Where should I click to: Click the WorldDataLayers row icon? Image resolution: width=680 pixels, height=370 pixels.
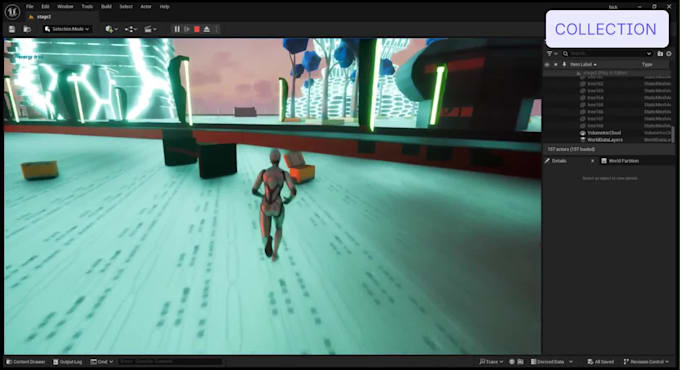click(x=583, y=140)
